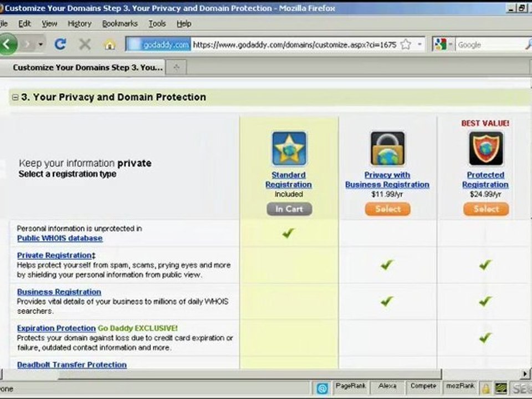Open the Tools menu
This screenshot has height=399, width=532.
point(157,23)
